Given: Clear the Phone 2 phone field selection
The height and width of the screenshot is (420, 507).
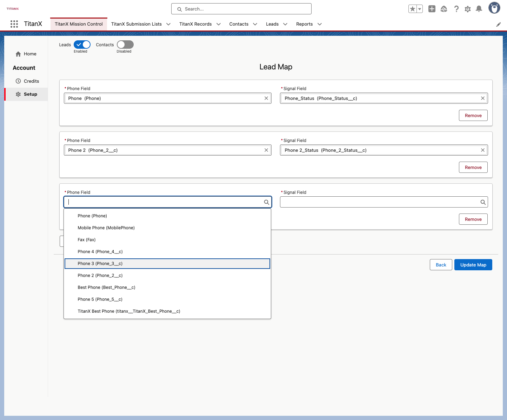Looking at the screenshot, I should [x=266, y=150].
